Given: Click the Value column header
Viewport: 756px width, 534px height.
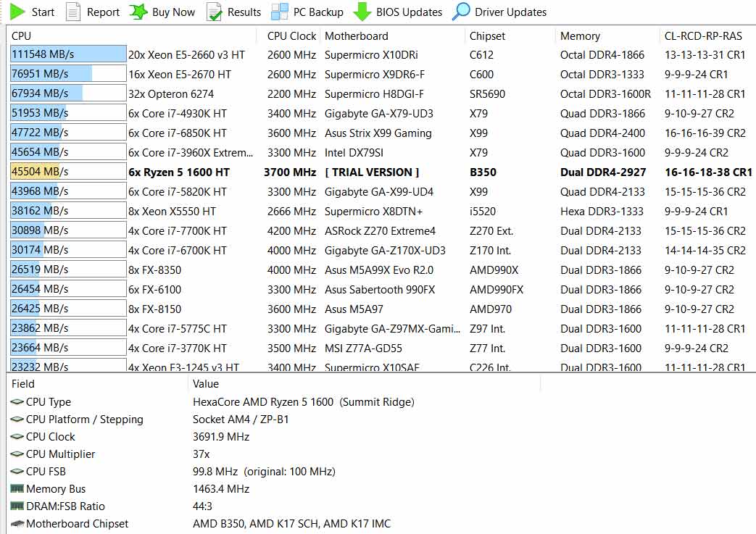Looking at the screenshot, I should pyautogui.click(x=206, y=384).
